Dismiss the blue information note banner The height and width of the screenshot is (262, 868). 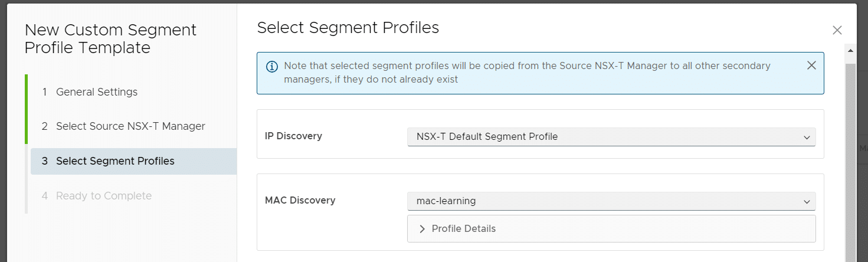[811, 65]
